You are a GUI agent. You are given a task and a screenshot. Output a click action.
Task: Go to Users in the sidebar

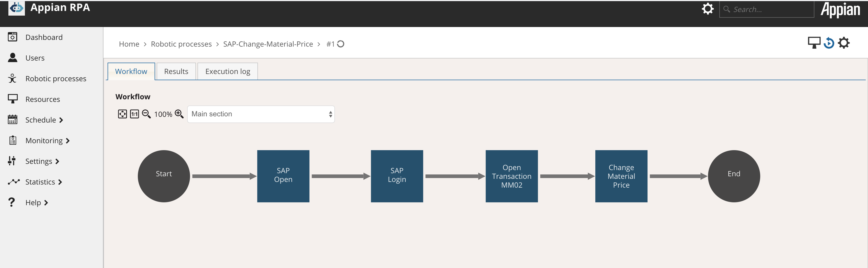[x=35, y=58]
